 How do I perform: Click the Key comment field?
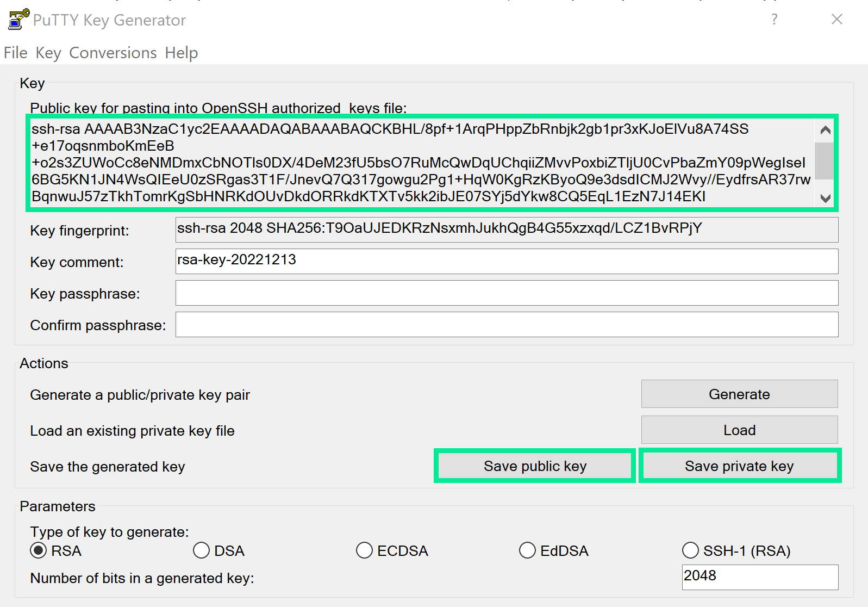507,261
